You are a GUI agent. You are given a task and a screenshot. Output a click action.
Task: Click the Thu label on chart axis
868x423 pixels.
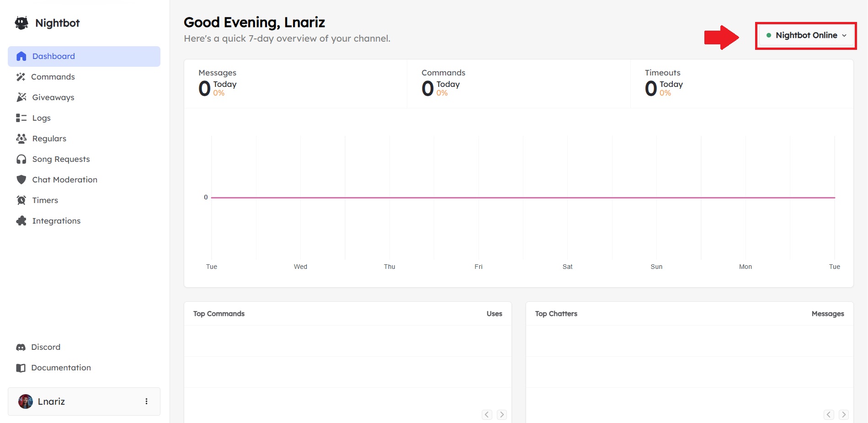coord(389,267)
